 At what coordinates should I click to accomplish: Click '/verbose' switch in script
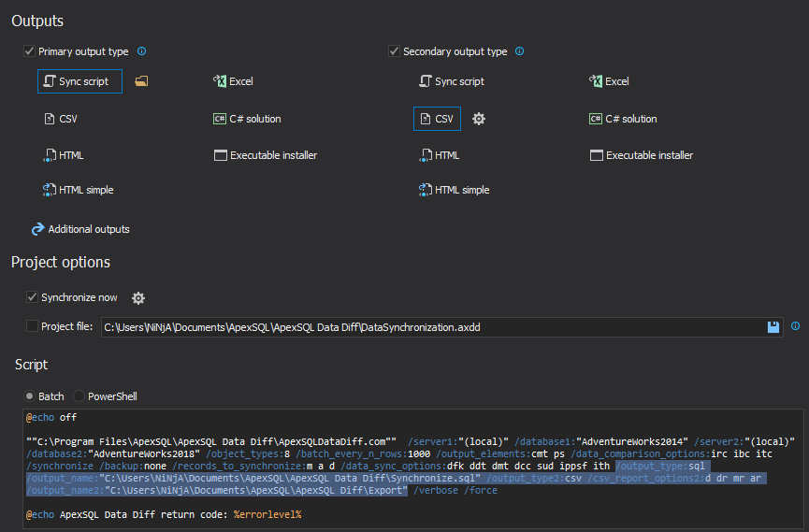coord(436,491)
